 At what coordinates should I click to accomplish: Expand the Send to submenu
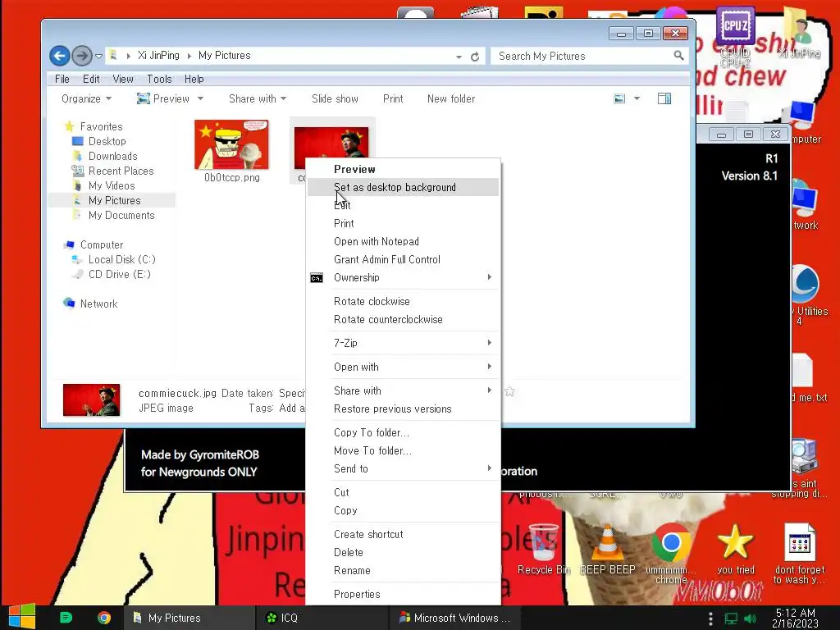[403, 469]
